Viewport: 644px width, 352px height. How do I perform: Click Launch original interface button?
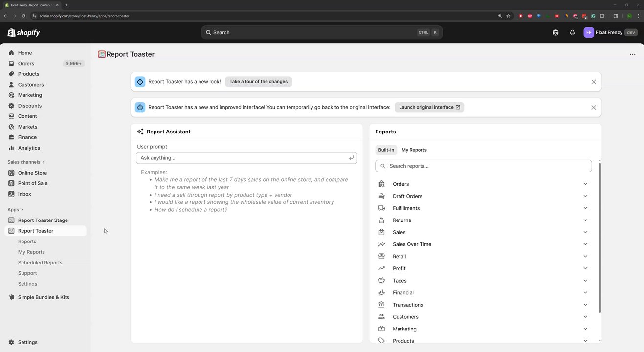(x=429, y=107)
